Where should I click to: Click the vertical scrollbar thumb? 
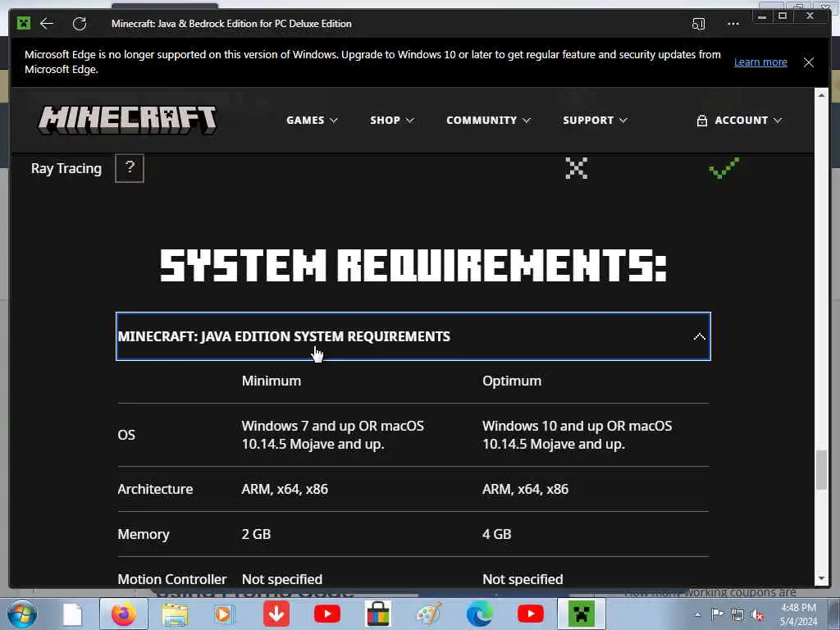point(821,470)
